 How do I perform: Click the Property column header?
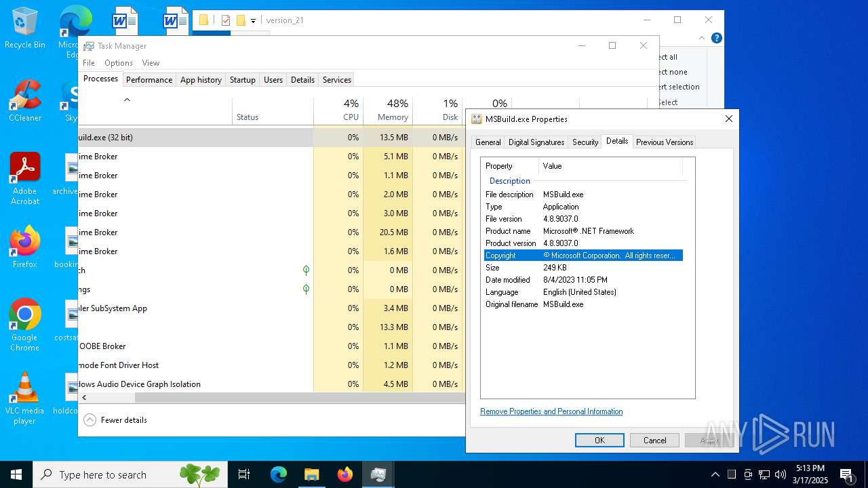510,166
